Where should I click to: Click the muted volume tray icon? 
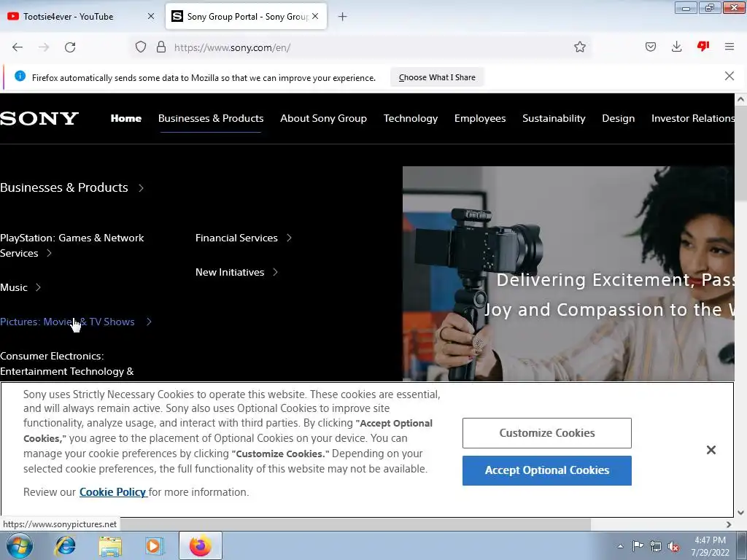673,547
